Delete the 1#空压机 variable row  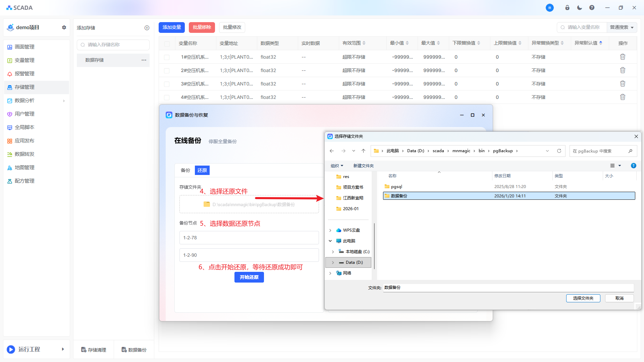[x=623, y=57]
